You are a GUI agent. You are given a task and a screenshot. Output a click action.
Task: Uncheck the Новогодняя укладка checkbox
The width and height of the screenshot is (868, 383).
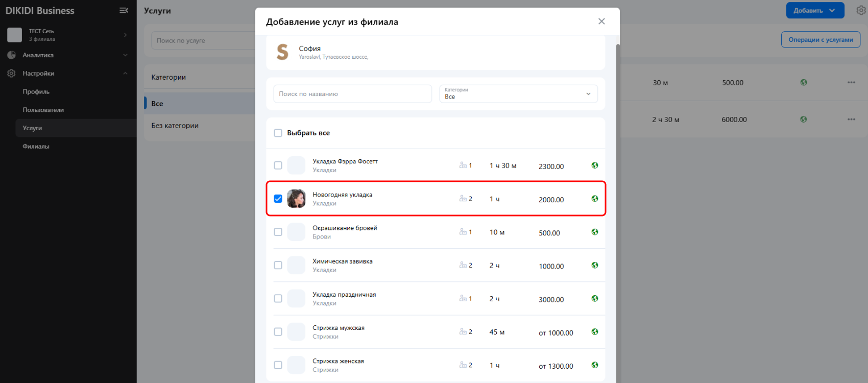tap(278, 199)
